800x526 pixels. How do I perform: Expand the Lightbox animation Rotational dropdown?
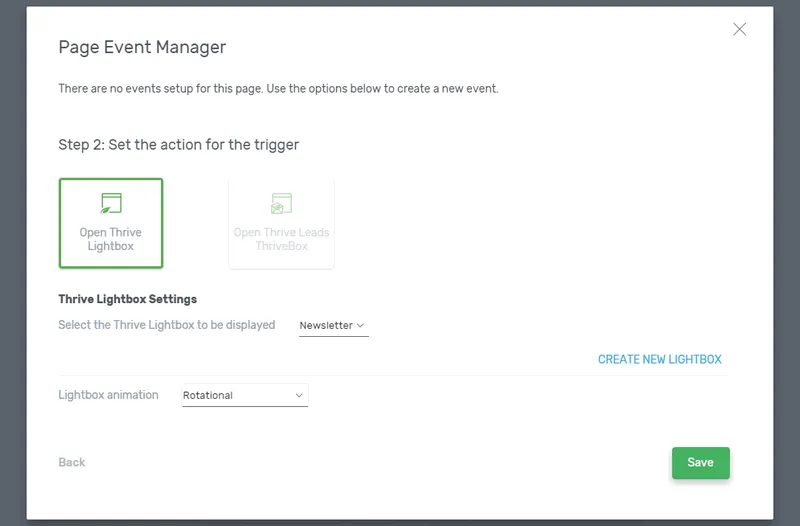245,395
